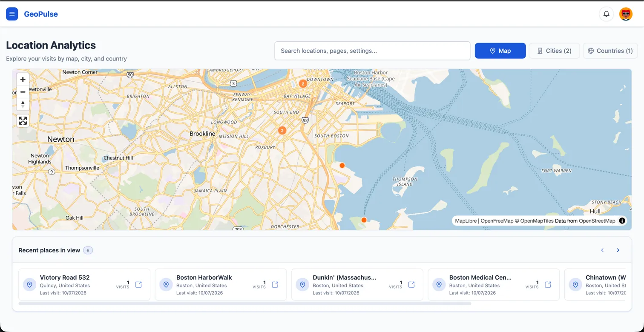Open Victory Road 532 external link icon

tap(138, 284)
